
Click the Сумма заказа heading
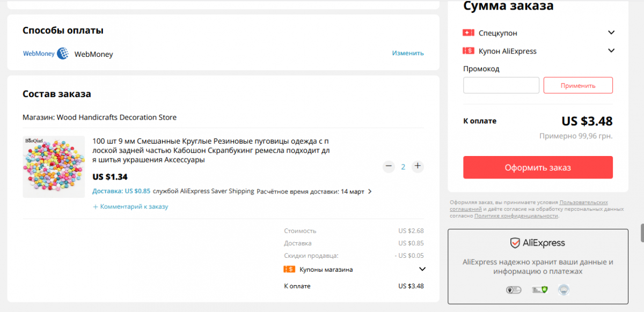pos(508,6)
